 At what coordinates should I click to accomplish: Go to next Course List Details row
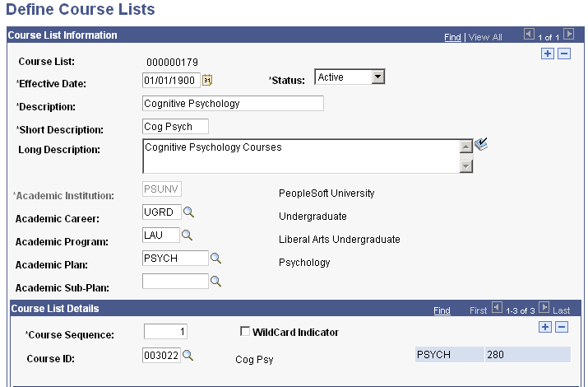point(543,310)
